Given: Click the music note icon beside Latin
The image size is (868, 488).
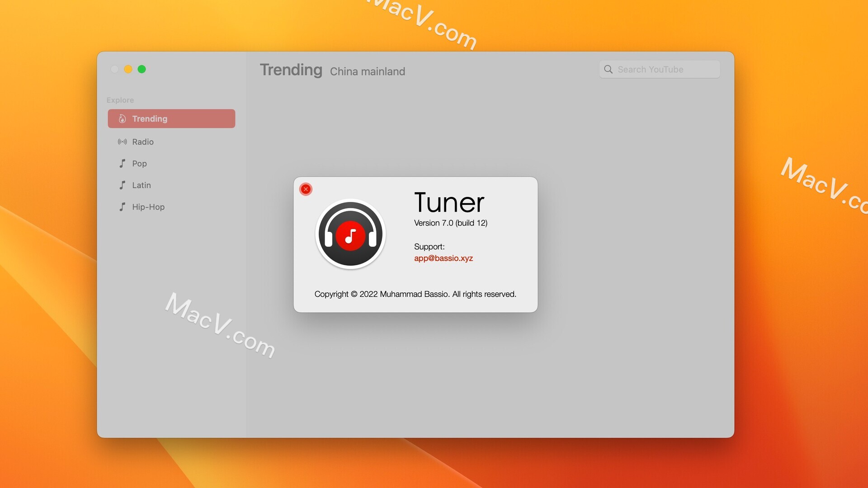Looking at the screenshot, I should click(x=122, y=185).
